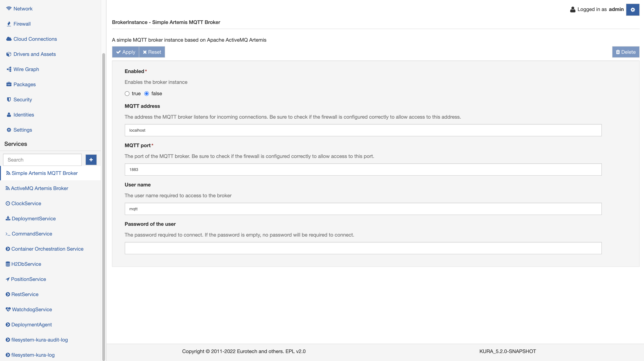
Task: Click the Simple Artemis MQTT Broker feed icon
Action: [8, 173]
